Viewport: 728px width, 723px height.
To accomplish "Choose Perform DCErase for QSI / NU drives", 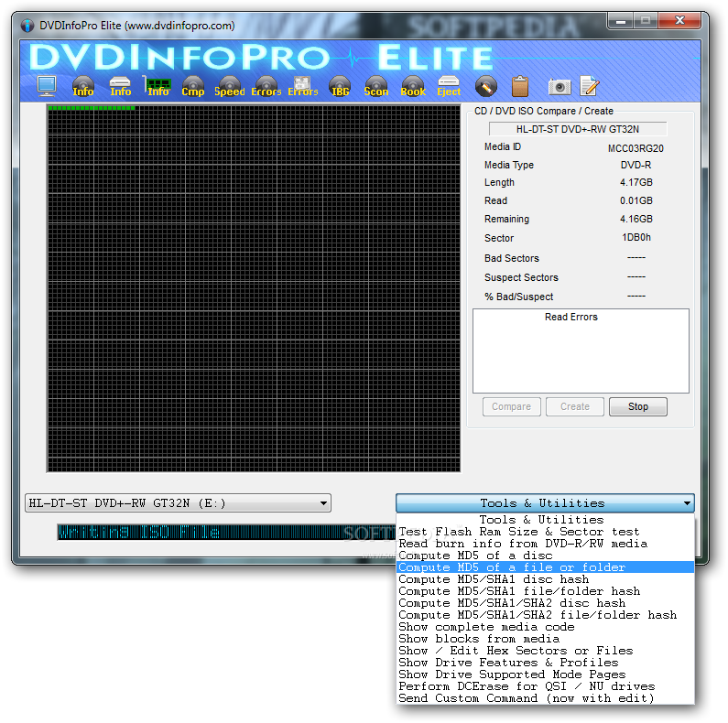I will pyautogui.click(x=545, y=686).
